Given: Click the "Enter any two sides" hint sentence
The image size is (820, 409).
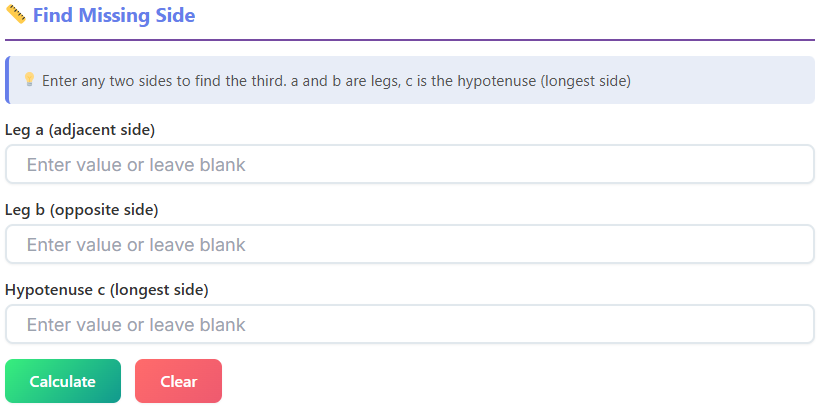Looking at the screenshot, I should click(x=163, y=81).
